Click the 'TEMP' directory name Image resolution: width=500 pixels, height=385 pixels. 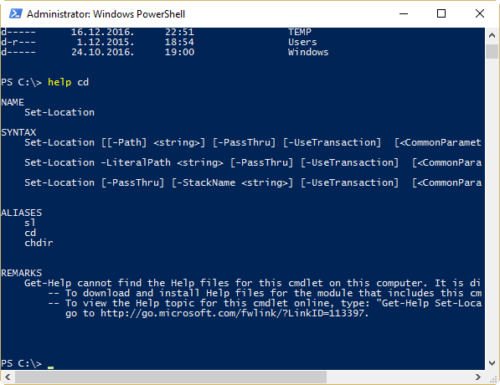click(x=300, y=32)
